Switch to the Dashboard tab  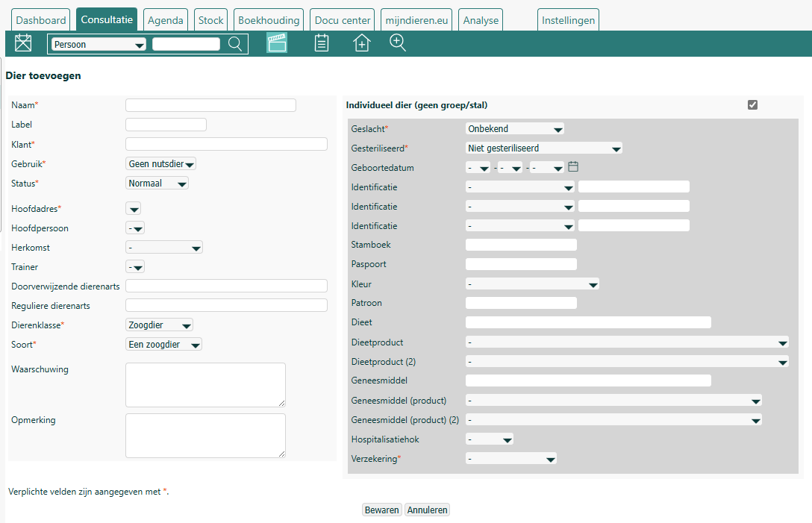[x=41, y=20]
